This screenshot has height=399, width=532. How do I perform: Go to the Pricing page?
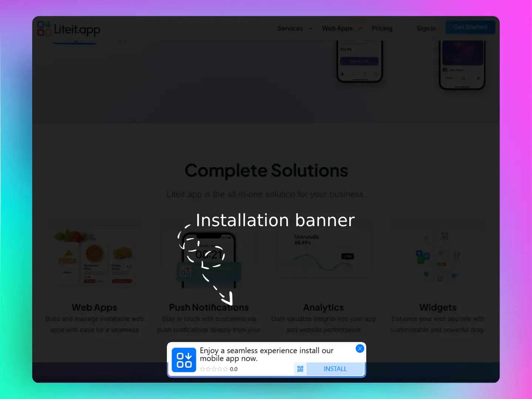coord(382,28)
